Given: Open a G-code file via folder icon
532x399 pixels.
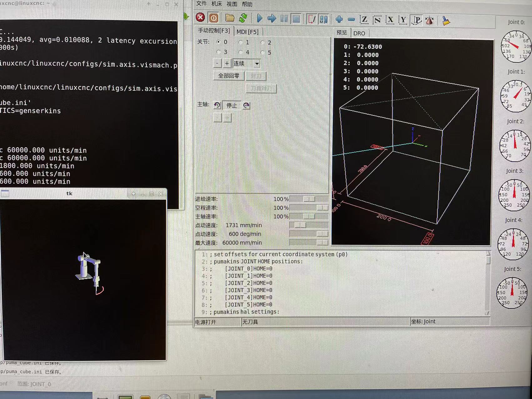Looking at the screenshot, I should point(230,18).
